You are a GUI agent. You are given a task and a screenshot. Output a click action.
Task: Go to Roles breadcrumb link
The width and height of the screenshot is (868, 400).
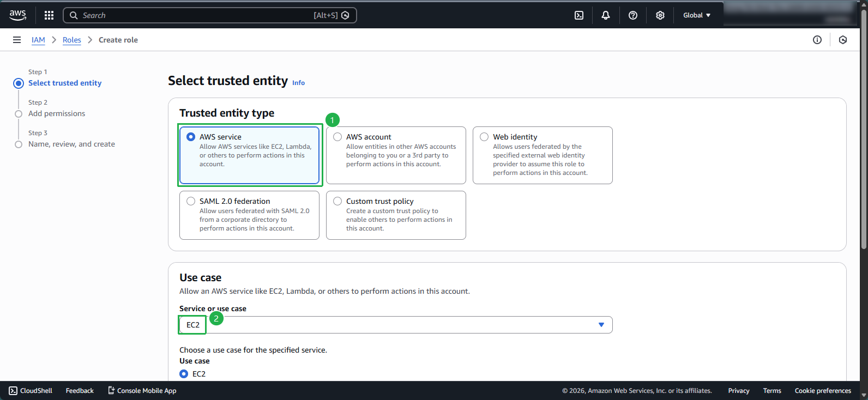72,40
